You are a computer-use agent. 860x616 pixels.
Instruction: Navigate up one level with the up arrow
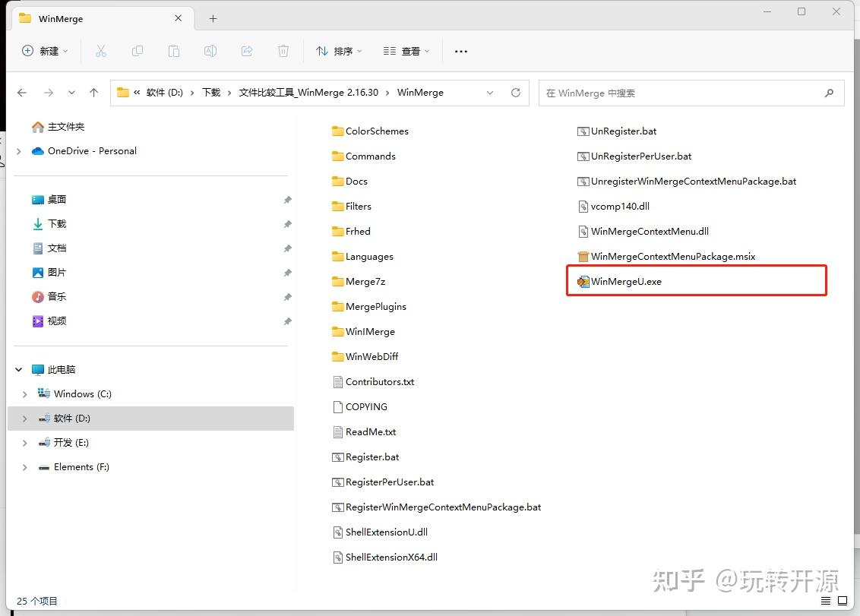(x=93, y=93)
